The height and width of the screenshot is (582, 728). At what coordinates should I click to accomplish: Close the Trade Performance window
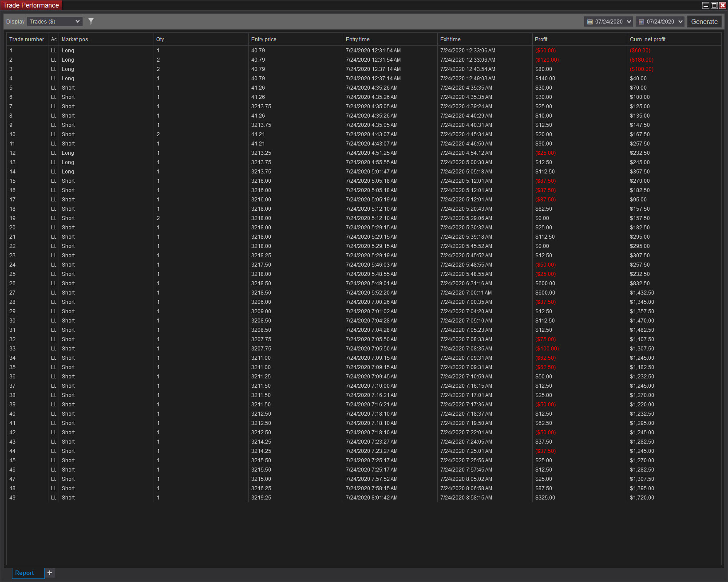723,5
